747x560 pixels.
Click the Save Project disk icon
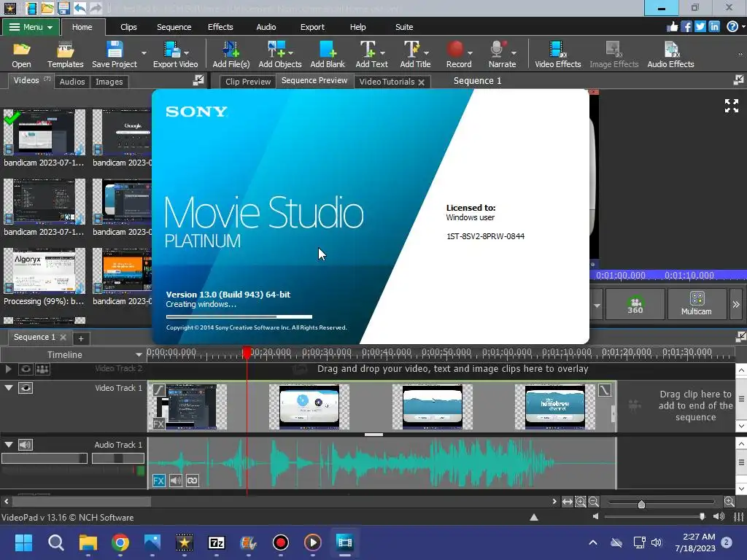tap(115, 50)
